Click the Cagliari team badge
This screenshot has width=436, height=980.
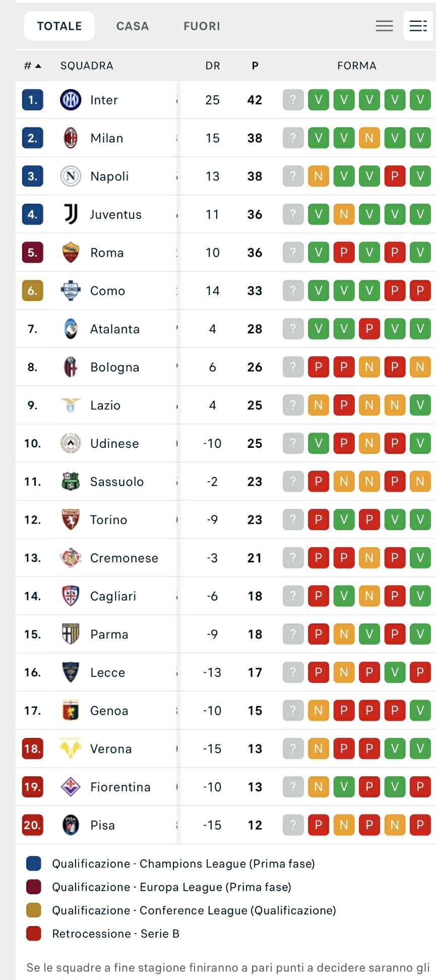[71, 596]
